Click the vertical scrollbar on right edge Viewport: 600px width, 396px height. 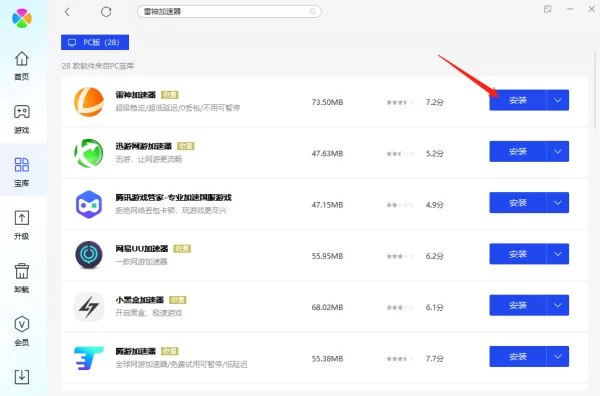595,90
